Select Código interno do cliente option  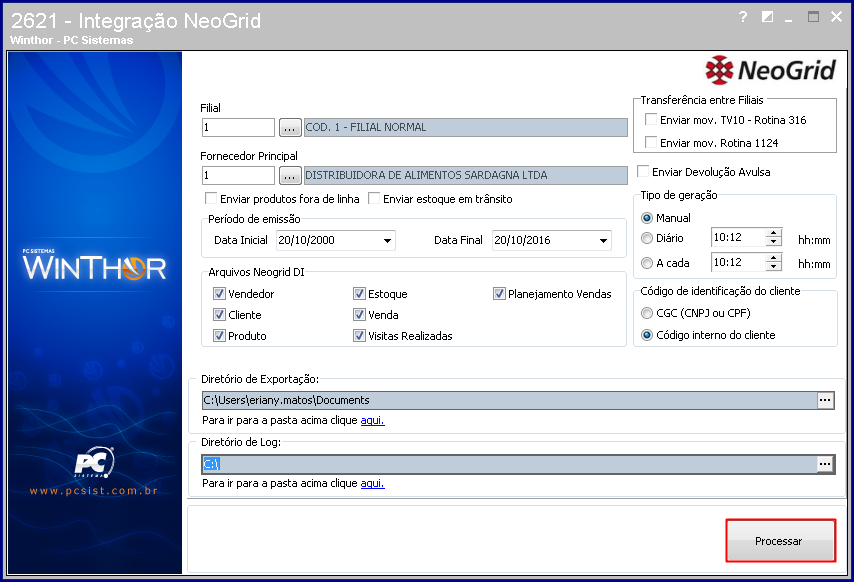646,335
